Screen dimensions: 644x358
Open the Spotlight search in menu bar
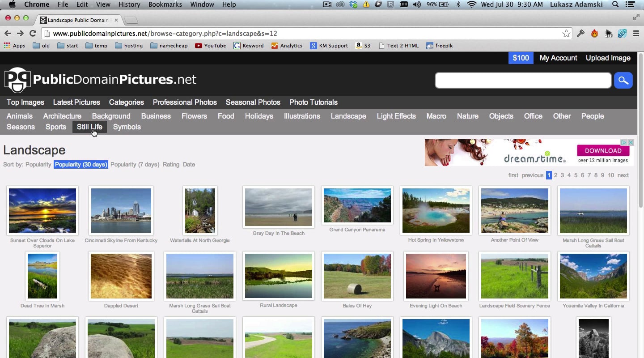point(615,4)
